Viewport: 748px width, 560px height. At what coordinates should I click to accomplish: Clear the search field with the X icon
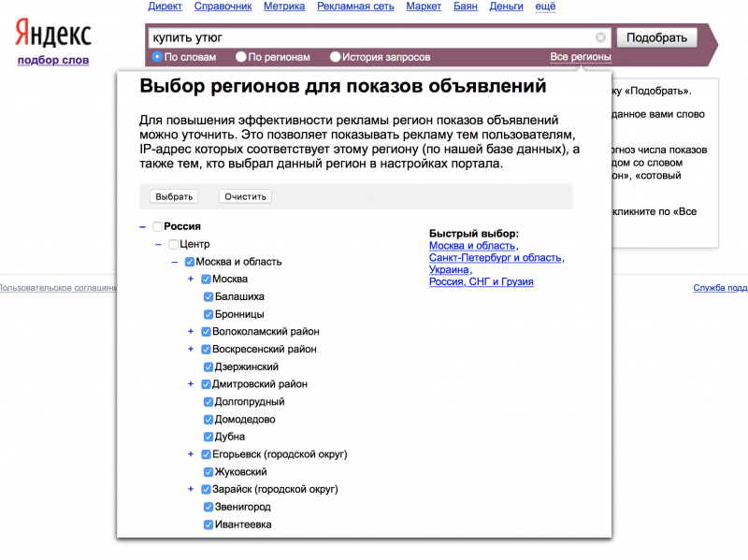600,37
